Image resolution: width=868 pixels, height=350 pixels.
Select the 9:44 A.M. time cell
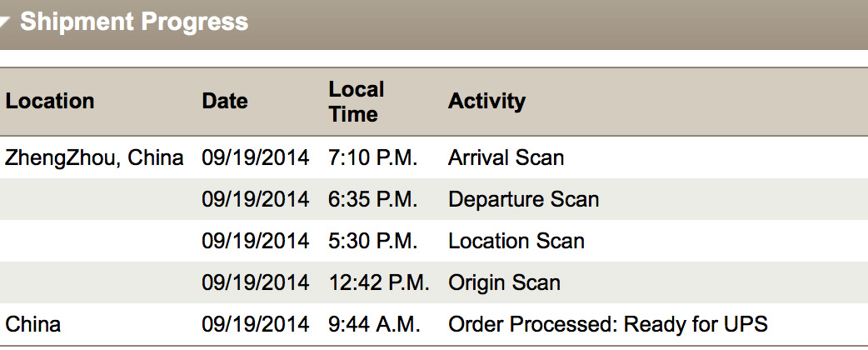click(374, 324)
